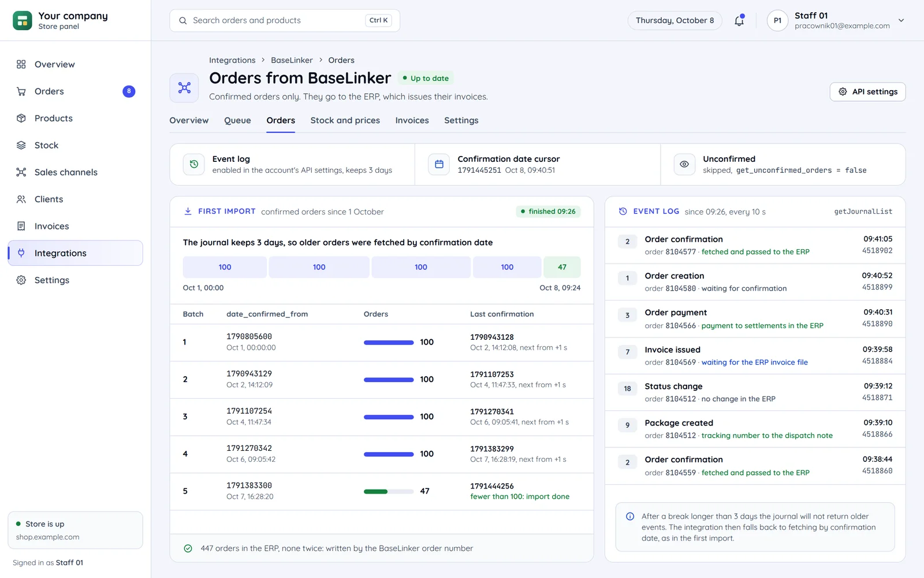924x578 pixels.
Task: Click the Integrations breadcrumb link
Action: coord(232,60)
